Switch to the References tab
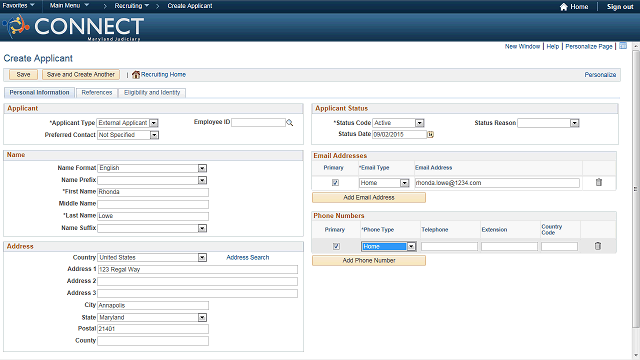 click(x=97, y=93)
